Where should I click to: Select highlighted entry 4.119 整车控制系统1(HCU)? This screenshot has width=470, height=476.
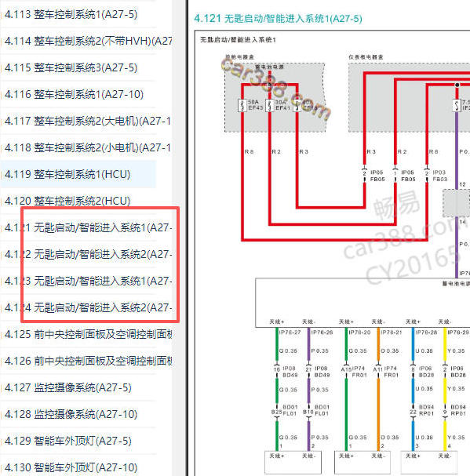pyautogui.click(x=67, y=175)
